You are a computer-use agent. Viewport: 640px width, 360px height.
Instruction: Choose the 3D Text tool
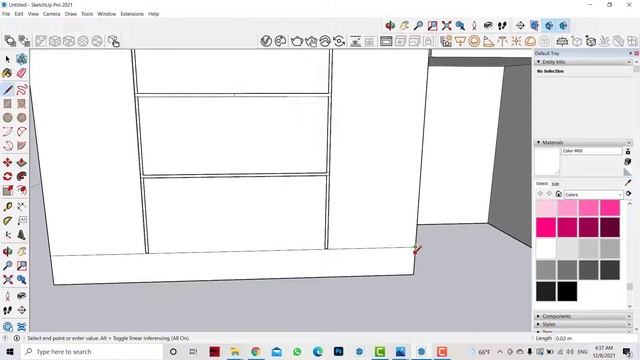click(22, 235)
